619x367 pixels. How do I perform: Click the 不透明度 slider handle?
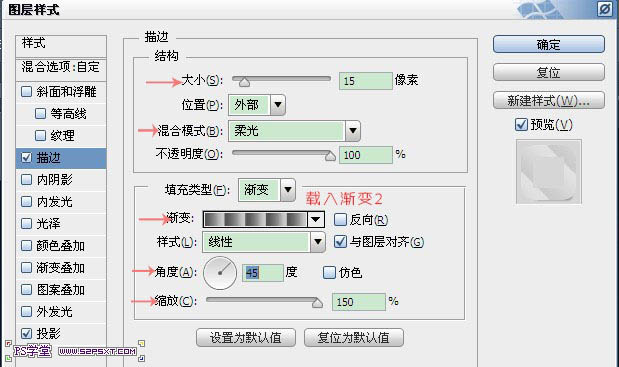(x=330, y=156)
